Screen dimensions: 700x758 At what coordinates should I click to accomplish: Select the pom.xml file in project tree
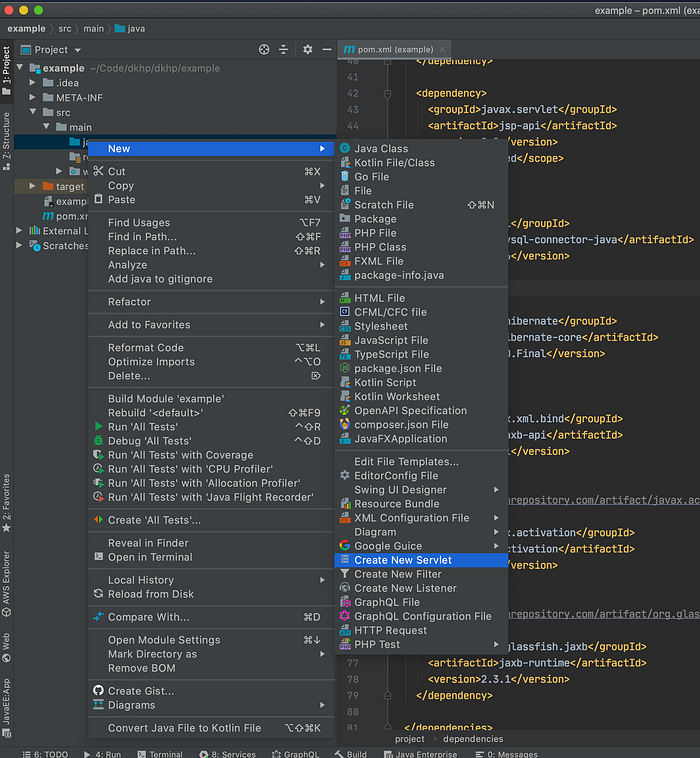(x=66, y=216)
